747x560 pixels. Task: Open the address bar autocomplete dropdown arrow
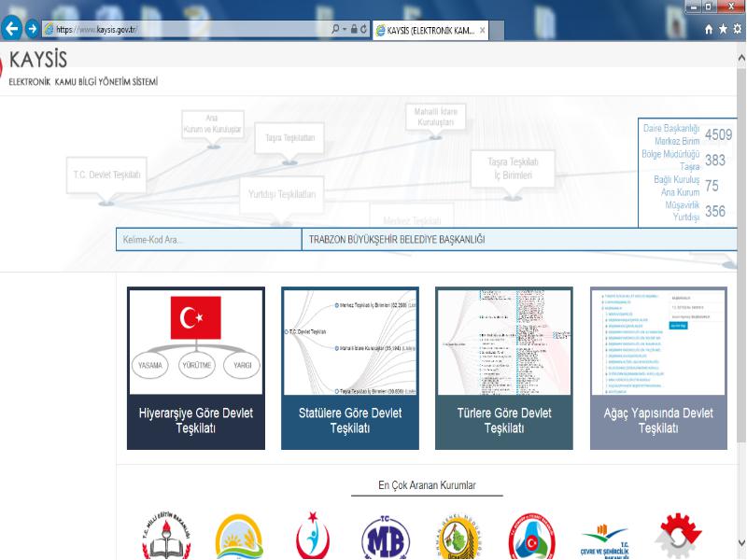[x=345, y=30]
